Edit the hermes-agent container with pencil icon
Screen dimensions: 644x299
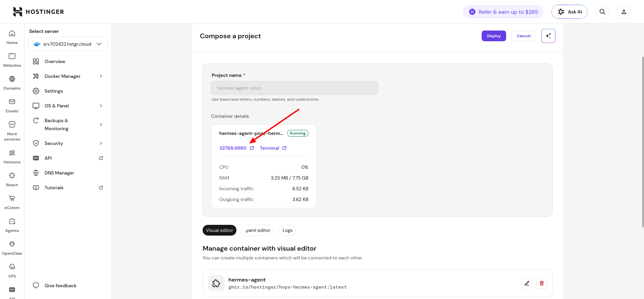(527, 283)
